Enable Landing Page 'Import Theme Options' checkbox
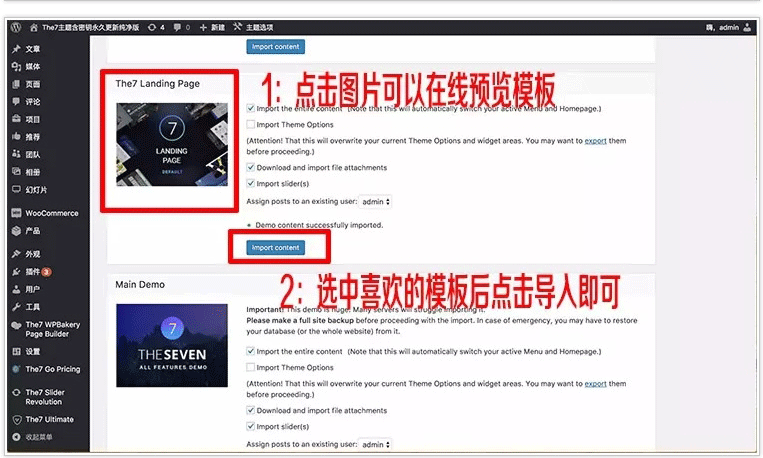The image size is (763, 458). click(251, 125)
